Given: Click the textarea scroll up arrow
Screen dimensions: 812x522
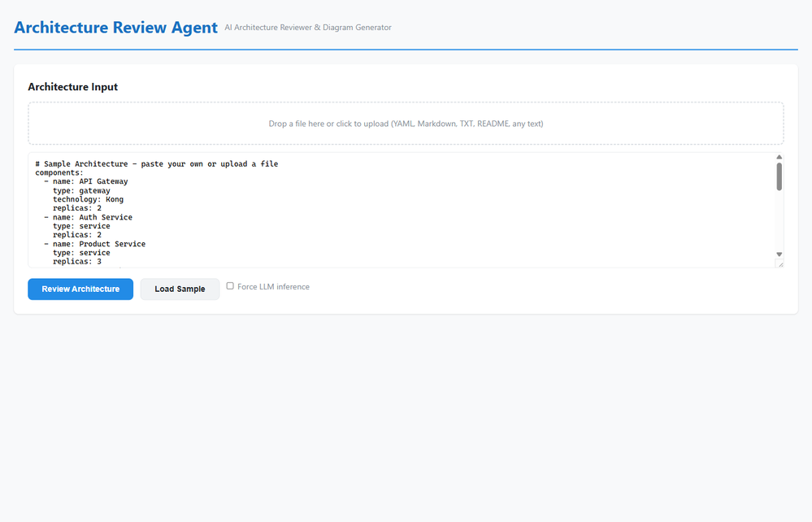Looking at the screenshot, I should (x=779, y=157).
